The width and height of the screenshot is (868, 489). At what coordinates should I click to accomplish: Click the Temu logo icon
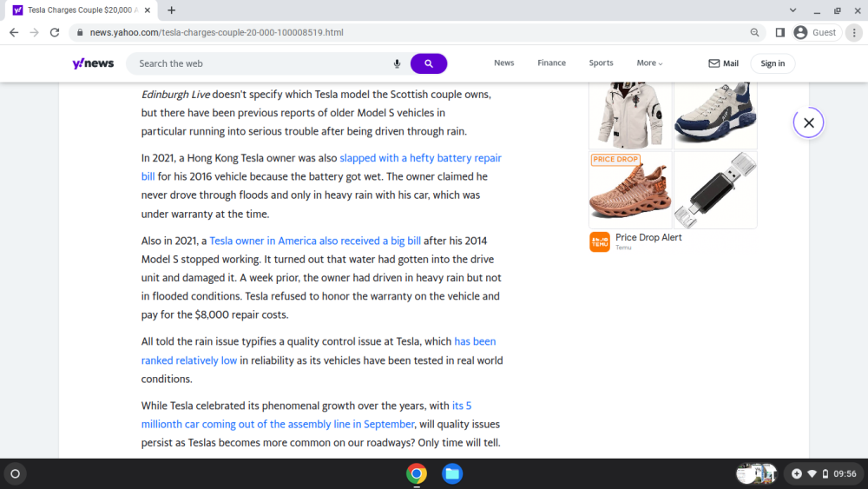(600, 242)
